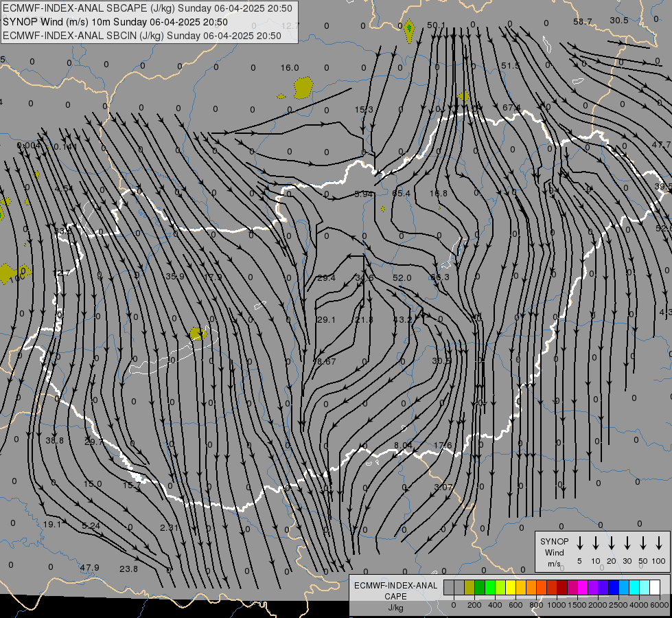Pick the purple swatch left of 2000
The image size is (672, 618).
coord(592,588)
